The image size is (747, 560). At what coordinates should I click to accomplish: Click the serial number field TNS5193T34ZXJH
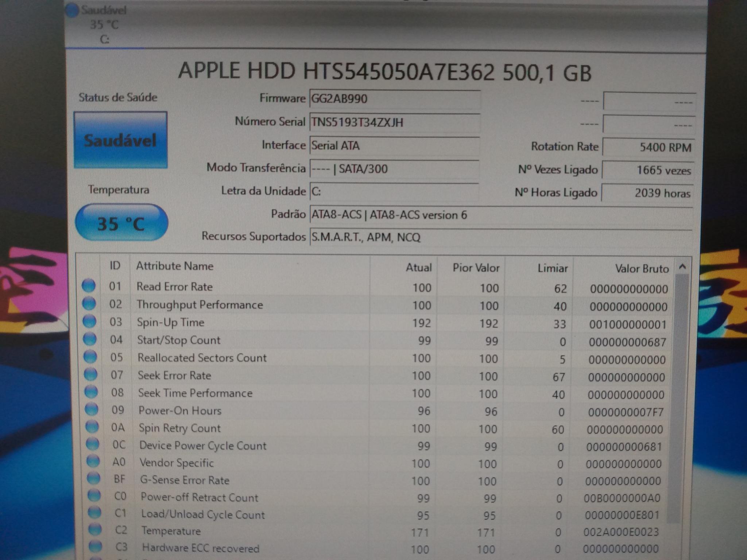[x=394, y=122]
